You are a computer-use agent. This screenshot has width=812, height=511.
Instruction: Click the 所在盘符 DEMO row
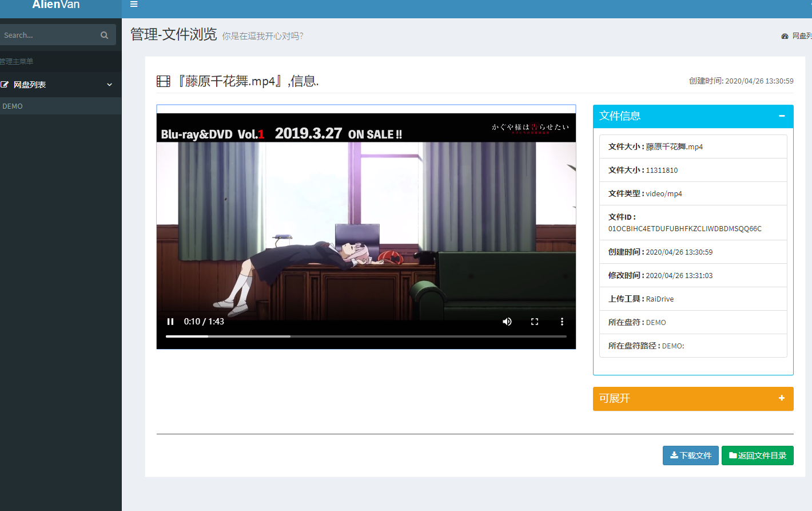[693, 322]
